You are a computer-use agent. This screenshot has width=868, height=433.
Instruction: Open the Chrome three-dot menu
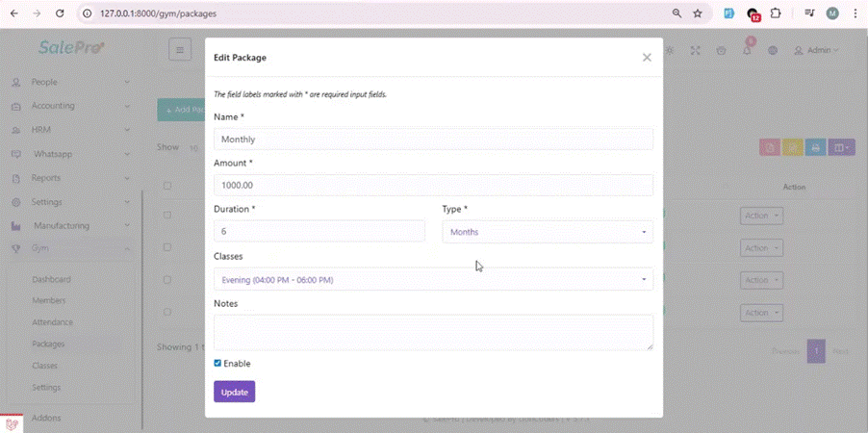[x=855, y=13]
